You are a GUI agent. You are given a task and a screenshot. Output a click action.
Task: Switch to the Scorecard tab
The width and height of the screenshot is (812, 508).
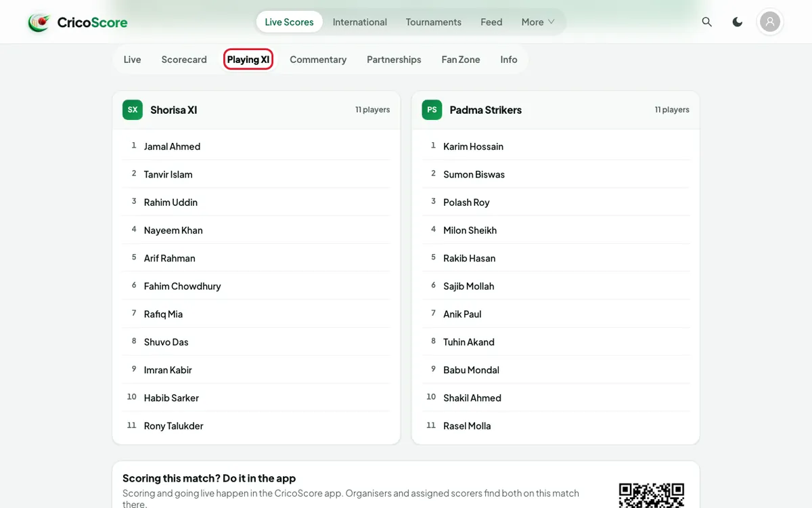point(184,60)
